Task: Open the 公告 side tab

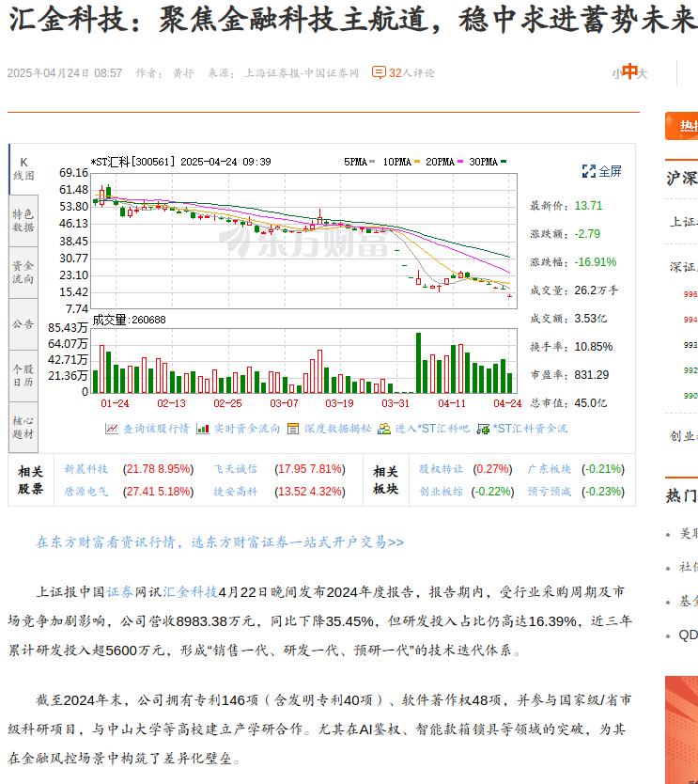Action: (x=23, y=324)
